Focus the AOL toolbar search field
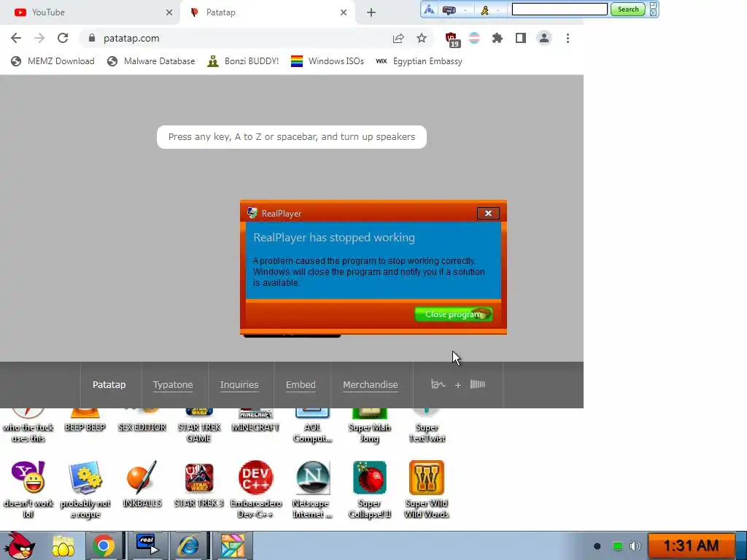 click(560, 9)
